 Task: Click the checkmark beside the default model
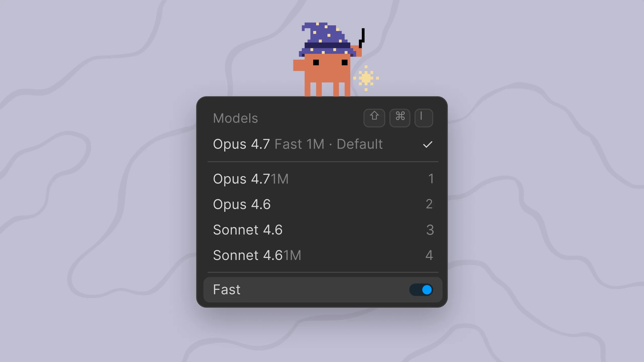[x=427, y=145]
